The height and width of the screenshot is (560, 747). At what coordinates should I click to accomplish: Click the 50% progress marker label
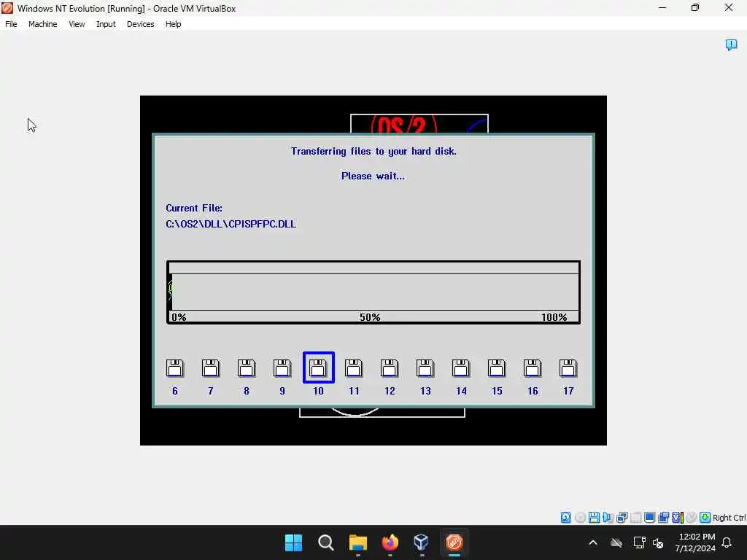tap(370, 317)
